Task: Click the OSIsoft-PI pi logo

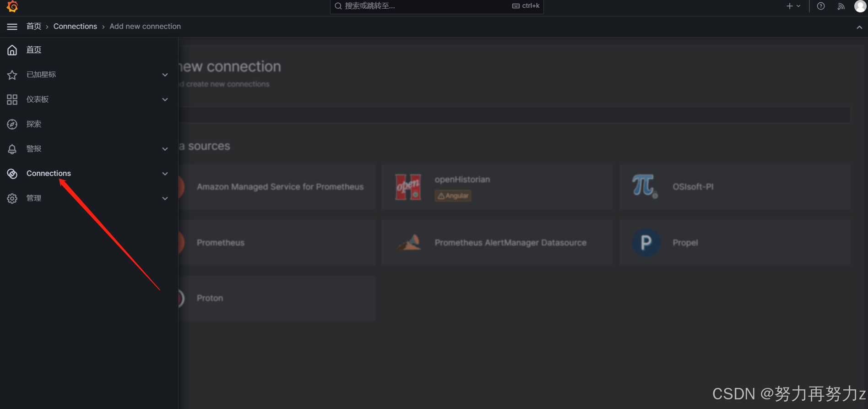Action: point(645,186)
